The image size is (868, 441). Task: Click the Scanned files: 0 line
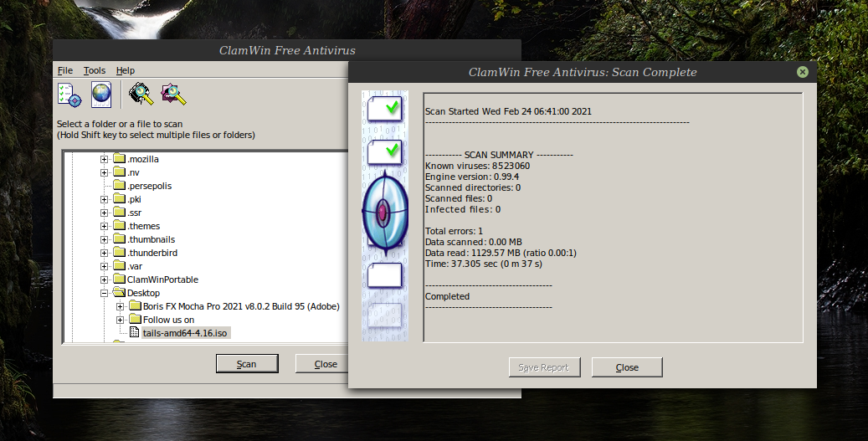[459, 198]
